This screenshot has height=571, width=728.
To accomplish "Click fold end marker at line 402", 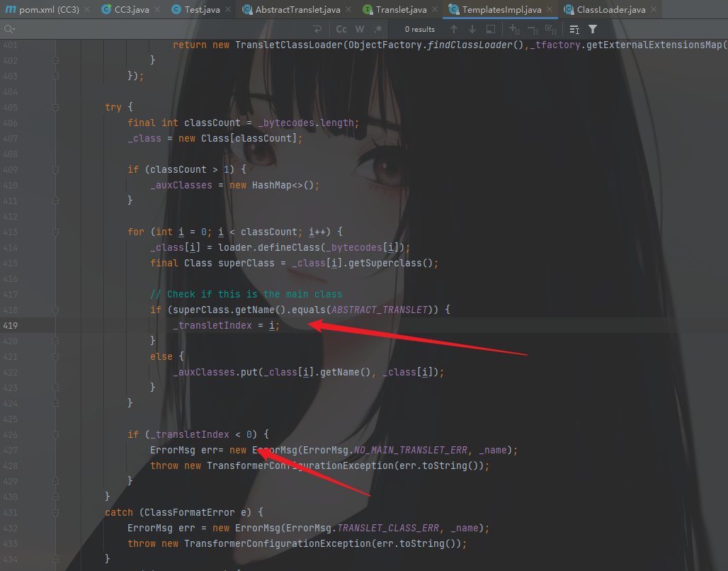I will point(56,60).
